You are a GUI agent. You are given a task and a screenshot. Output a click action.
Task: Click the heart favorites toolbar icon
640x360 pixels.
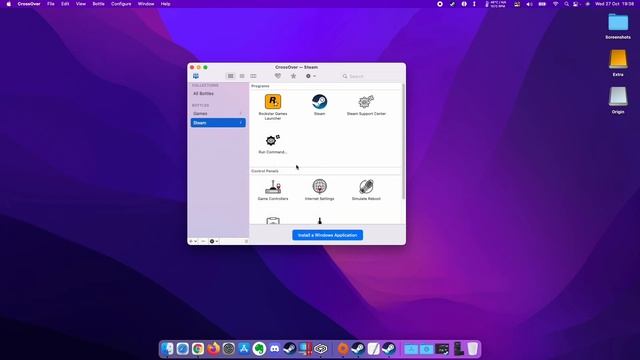pyautogui.click(x=278, y=76)
